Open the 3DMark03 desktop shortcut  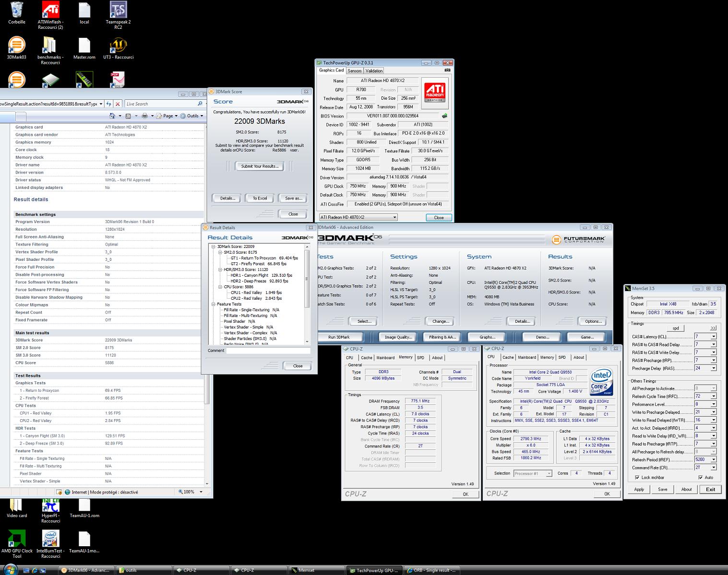point(16,48)
